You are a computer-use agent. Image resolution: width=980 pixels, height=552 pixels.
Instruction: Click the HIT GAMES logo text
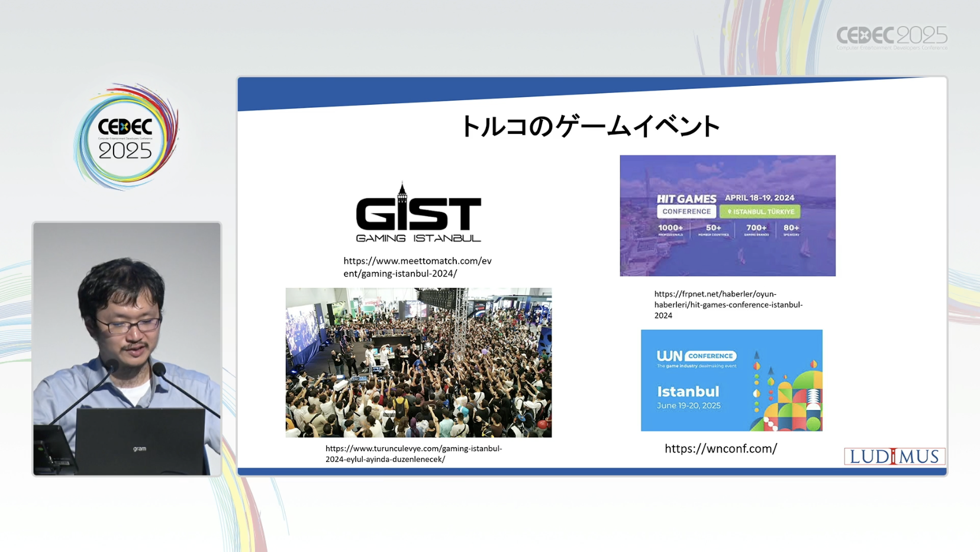(x=686, y=199)
